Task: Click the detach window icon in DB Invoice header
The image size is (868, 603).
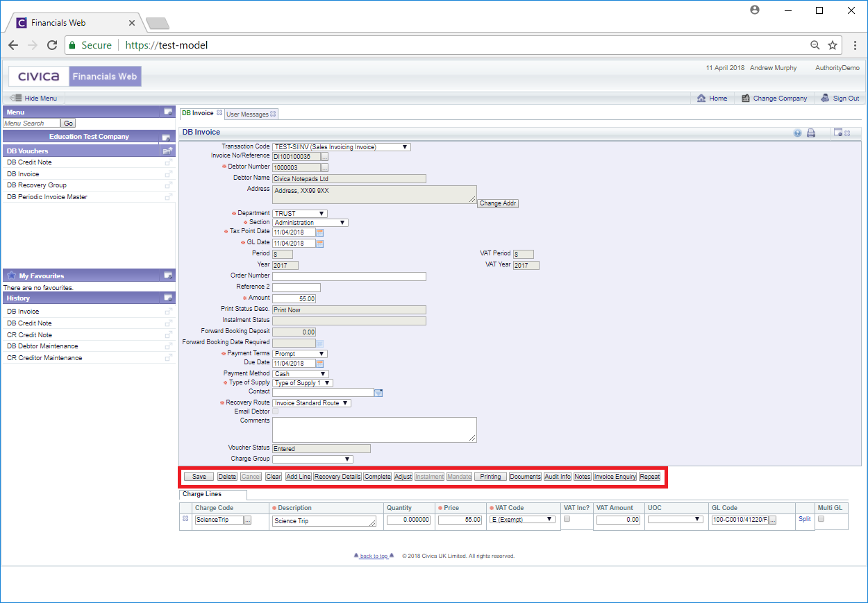Action: pos(838,133)
